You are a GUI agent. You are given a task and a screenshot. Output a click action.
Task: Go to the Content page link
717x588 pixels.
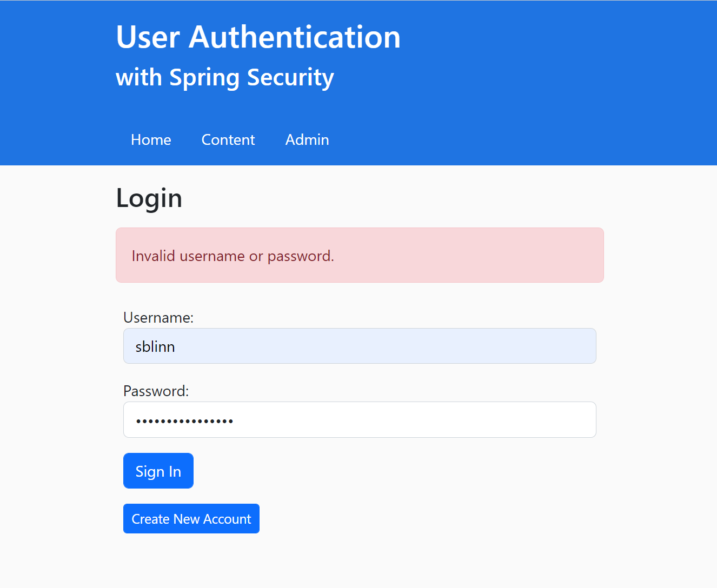click(x=228, y=139)
